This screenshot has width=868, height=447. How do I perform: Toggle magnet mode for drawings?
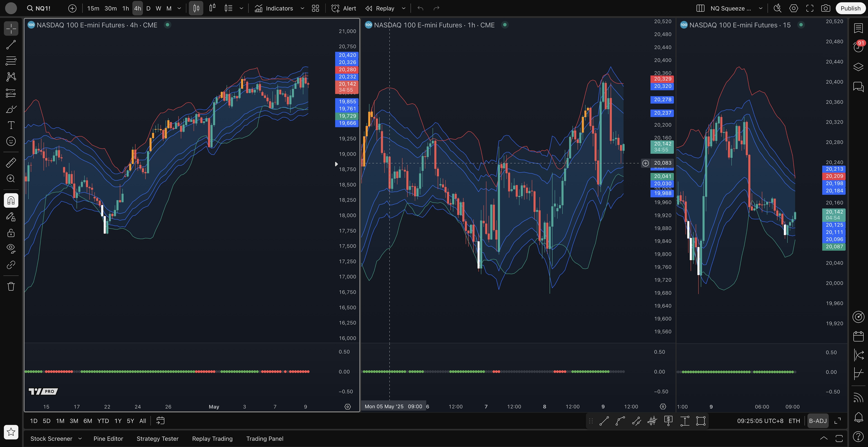click(x=11, y=201)
